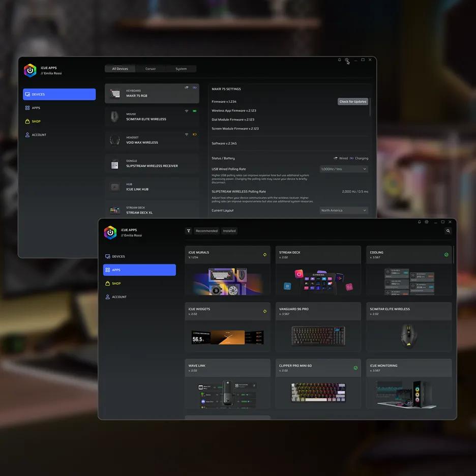Select the System tab

pyautogui.click(x=181, y=69)
